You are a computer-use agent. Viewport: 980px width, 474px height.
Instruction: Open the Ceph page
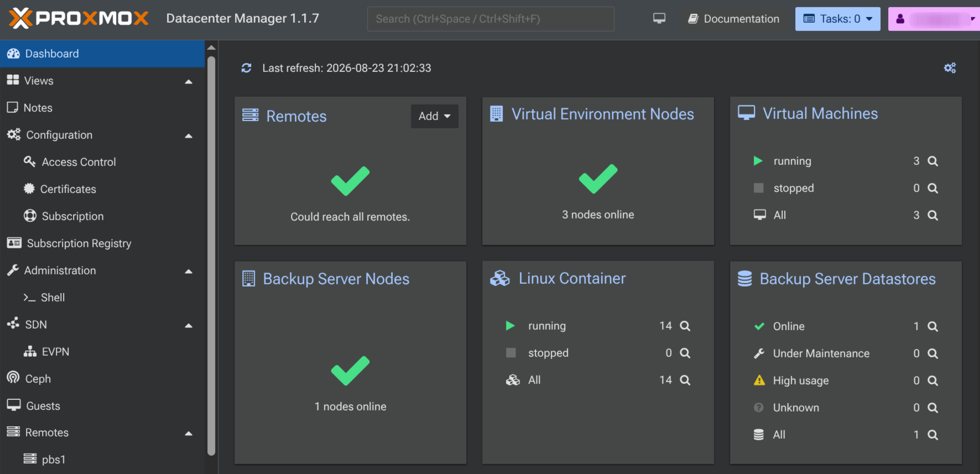(102, 379)
